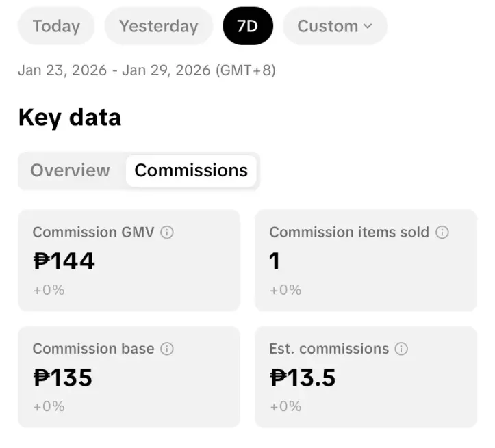
Task: Click the ₱13.5 estimated commission value
Action: click(303, 378)
